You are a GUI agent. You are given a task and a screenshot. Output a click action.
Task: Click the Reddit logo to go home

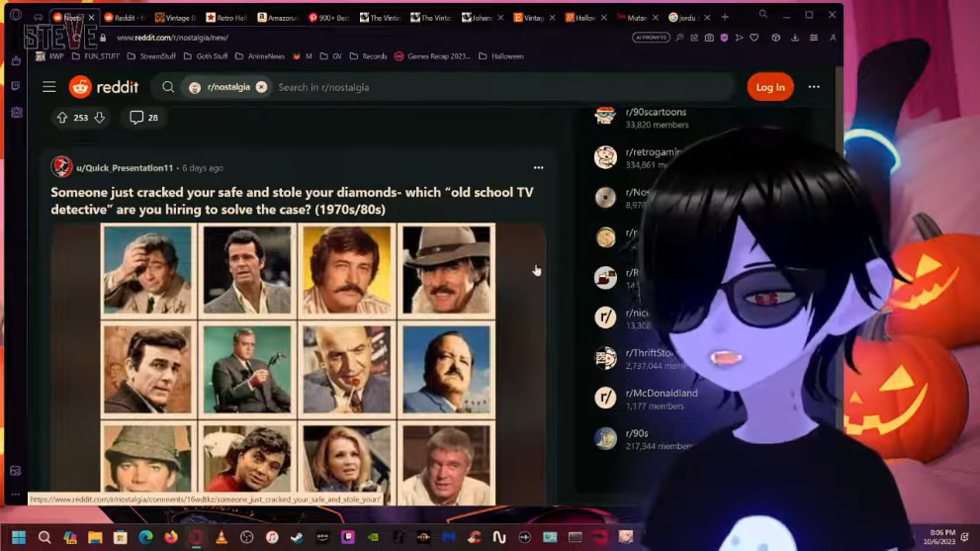click(104, 87)
